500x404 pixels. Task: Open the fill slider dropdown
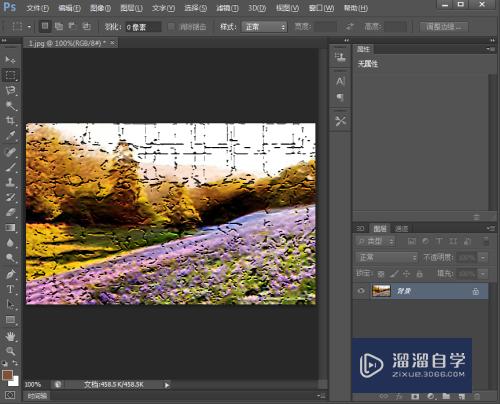coord(483,274)
